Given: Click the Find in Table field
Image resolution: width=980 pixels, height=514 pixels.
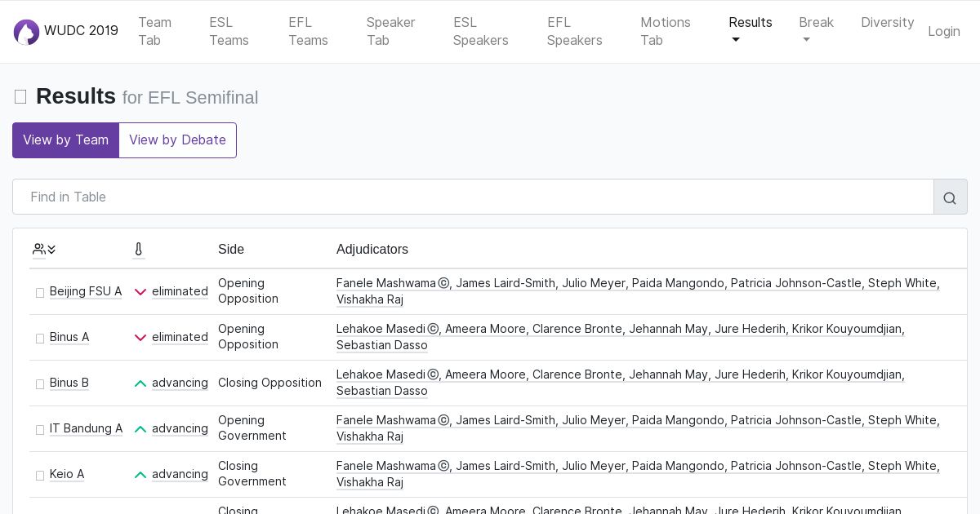Looking at the screenshot, I should pyautogui.click(x=473, y=197).
